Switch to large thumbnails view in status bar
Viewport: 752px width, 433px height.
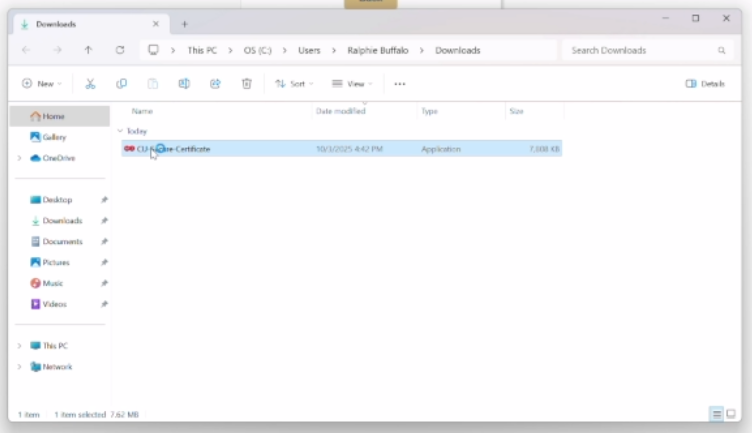tap(731, 414)
